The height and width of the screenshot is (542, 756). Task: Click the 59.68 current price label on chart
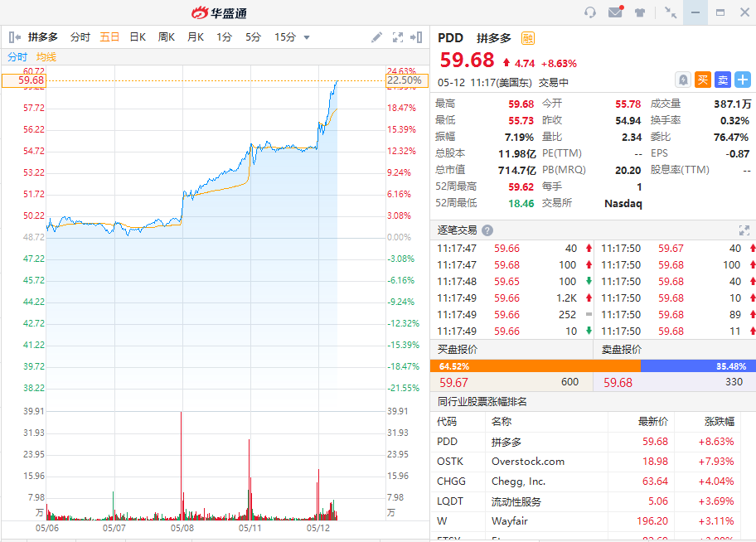[23, 80]
